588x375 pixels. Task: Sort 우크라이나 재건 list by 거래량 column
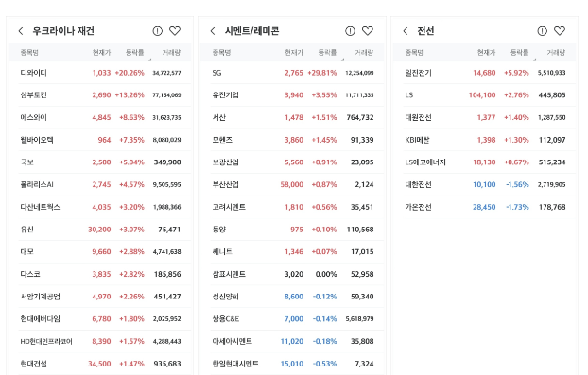pos(171,53)
